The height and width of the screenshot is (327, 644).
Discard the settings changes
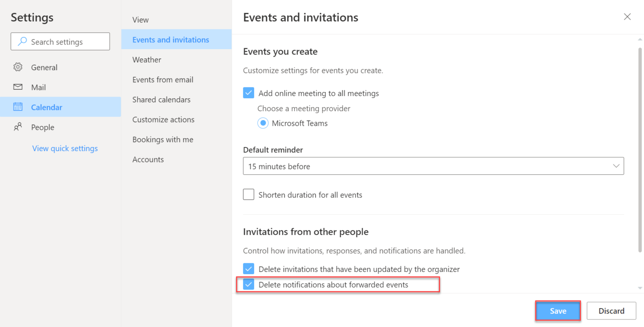(x=611, y=311)
